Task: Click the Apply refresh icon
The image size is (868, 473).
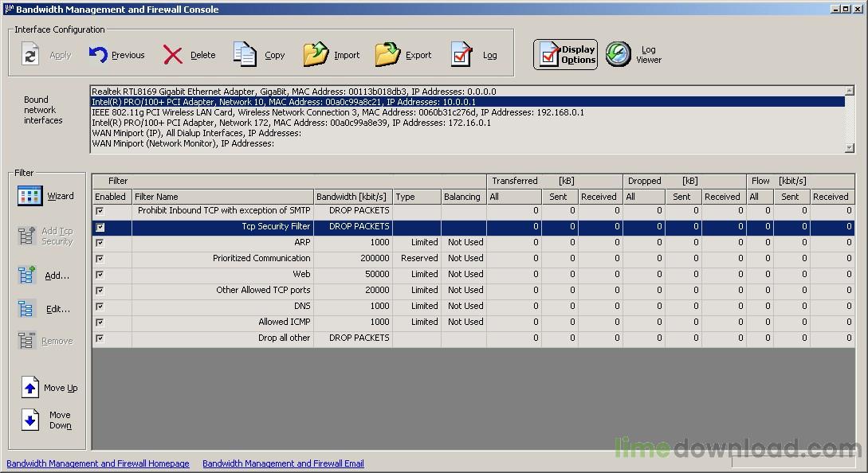Action: [30, 55]
